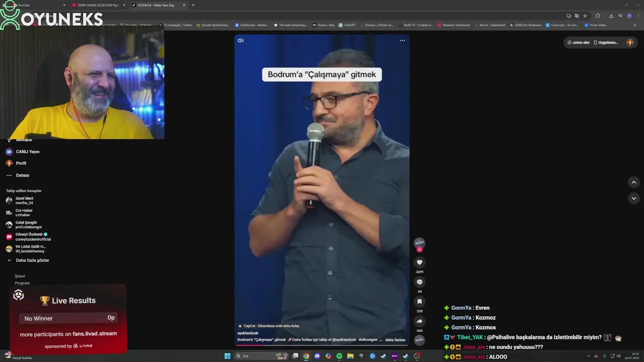Screen dimensions: 644x362
Task: Open creator name ayaktamizah under video
Action: point(248,333)
